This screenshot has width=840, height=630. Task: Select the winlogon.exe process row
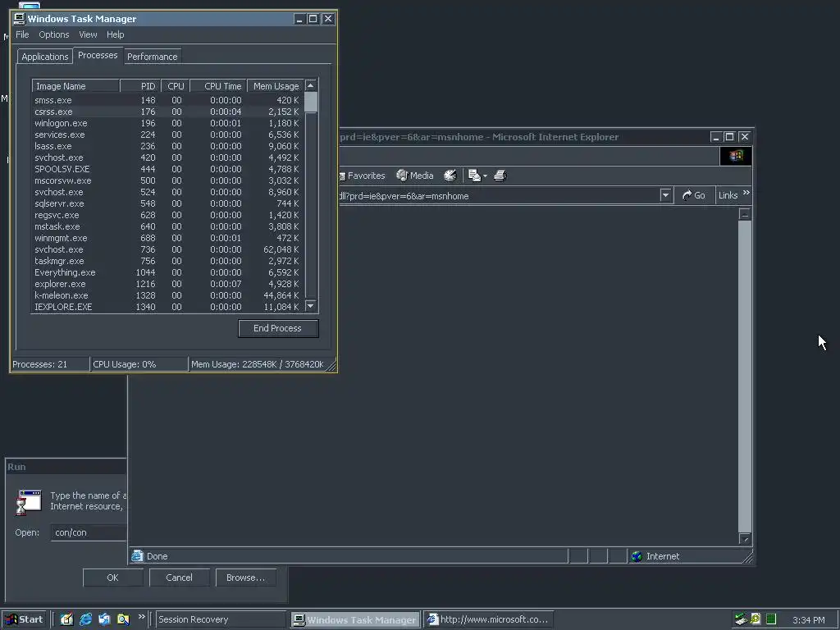pos(167,123)
